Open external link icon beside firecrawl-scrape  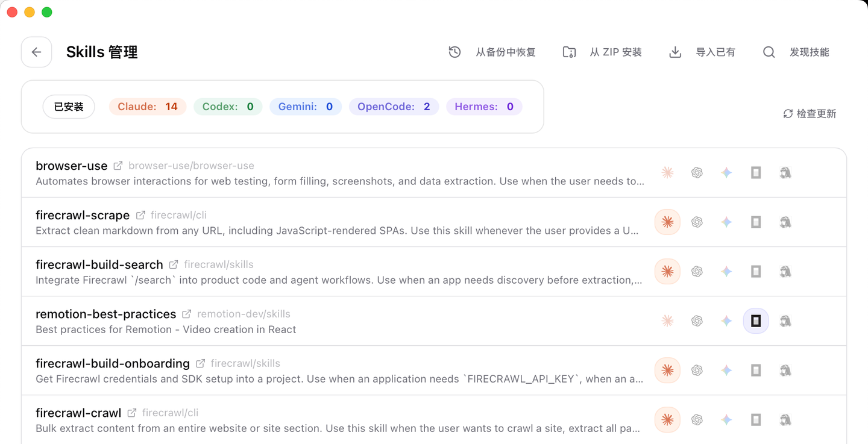tap(140, 215)
